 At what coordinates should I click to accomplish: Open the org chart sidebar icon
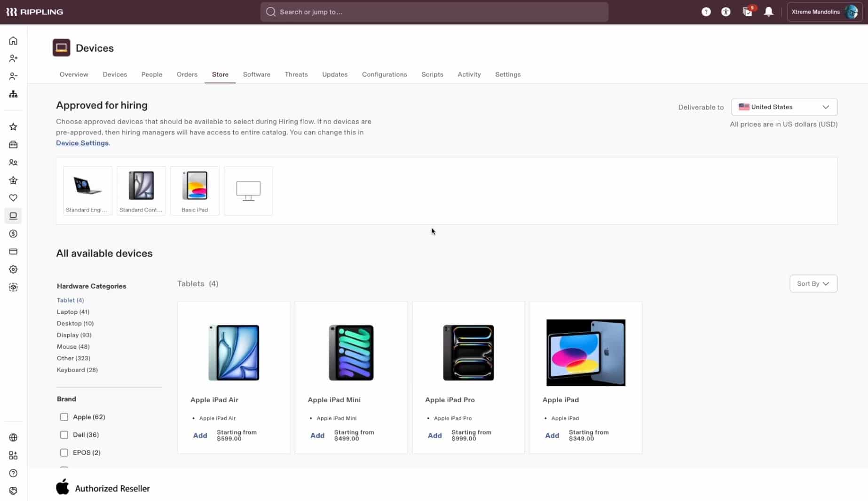coord(13,94)
